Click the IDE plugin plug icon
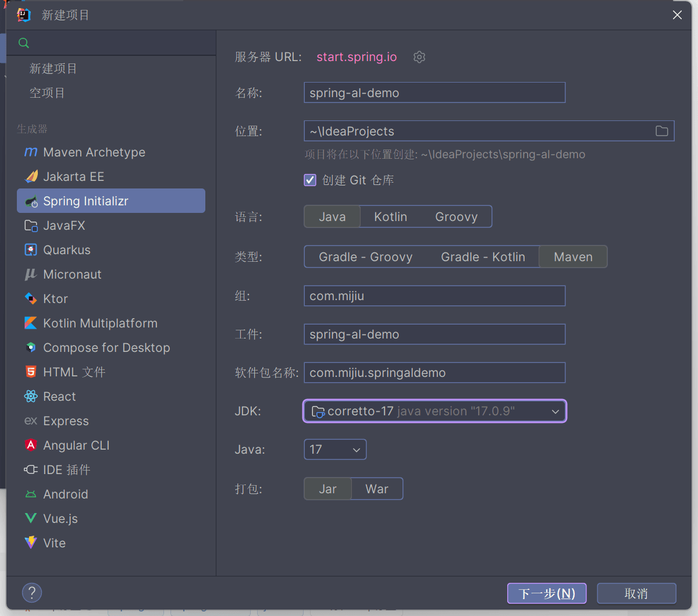 coord(31,470)
